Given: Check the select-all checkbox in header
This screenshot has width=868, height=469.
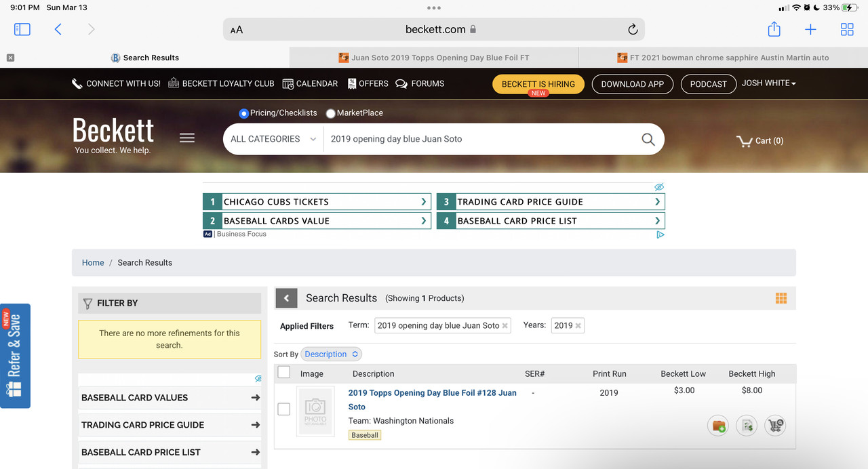Looking at the screenshot, I should pyautogui.click(x=284, y=372).
